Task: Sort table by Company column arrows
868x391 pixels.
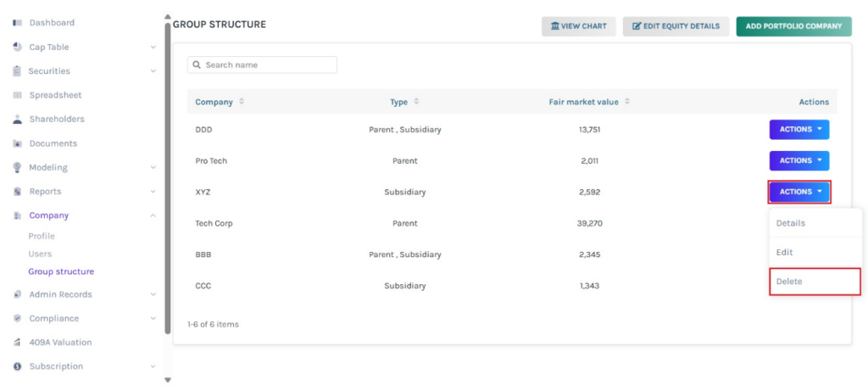Action: [x=242, y=102]
